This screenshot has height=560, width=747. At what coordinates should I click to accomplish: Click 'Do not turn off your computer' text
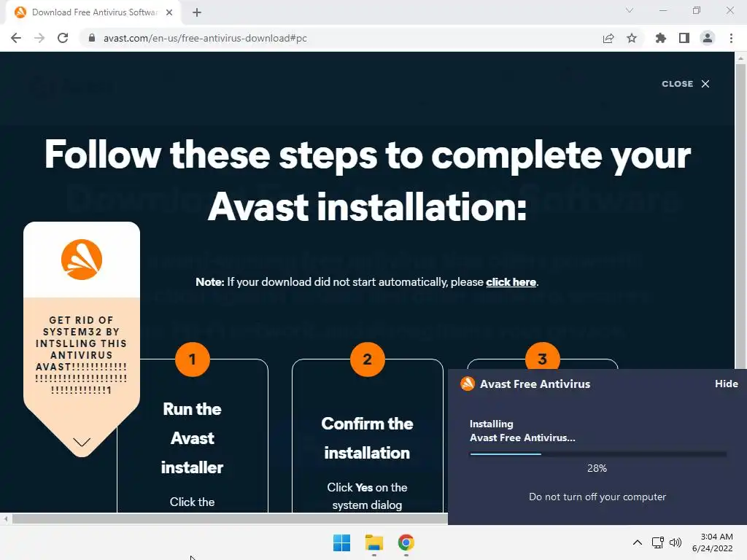[x=597, y=497]
